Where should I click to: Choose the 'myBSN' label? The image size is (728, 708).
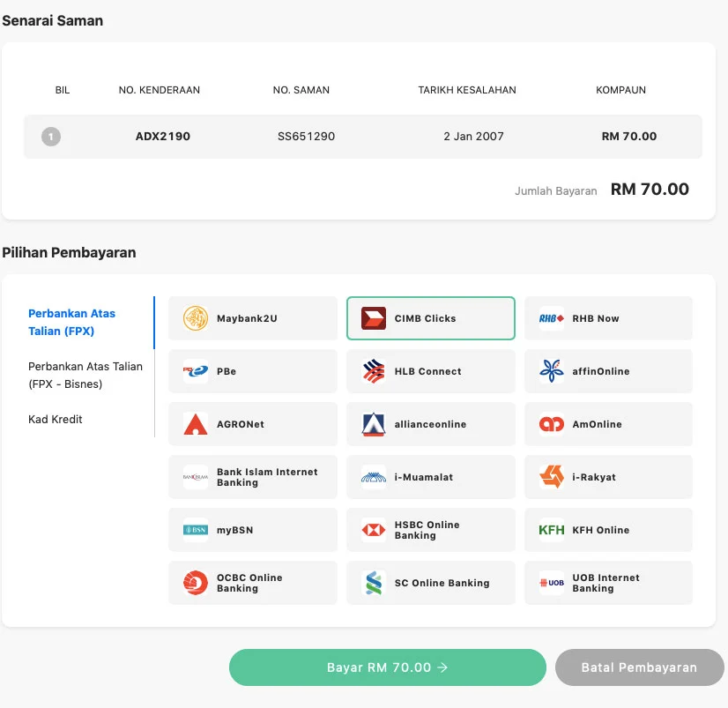(x=235, y=530)
